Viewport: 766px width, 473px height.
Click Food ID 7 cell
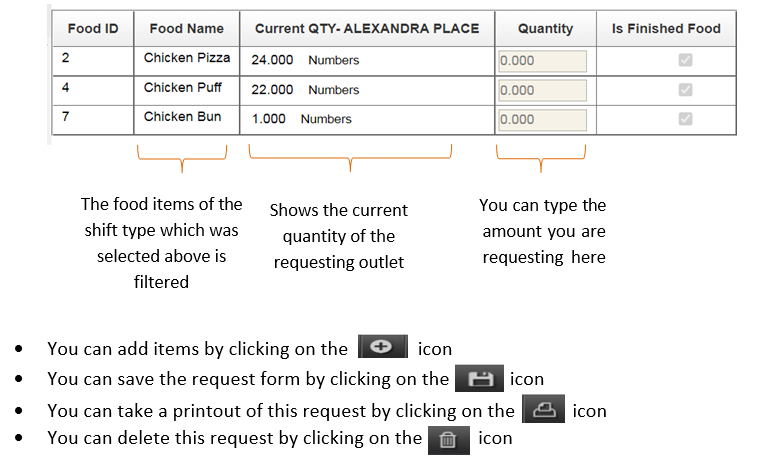point(92,118)
